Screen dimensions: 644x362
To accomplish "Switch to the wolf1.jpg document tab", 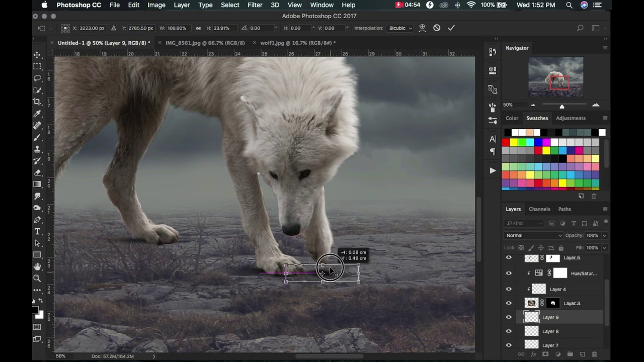I will point(298,43).
